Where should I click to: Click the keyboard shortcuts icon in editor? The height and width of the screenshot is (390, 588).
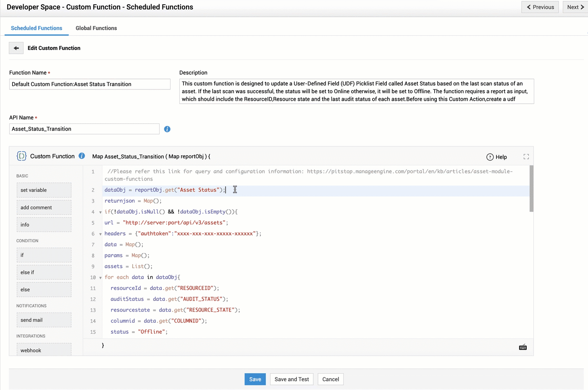[523, 347]
